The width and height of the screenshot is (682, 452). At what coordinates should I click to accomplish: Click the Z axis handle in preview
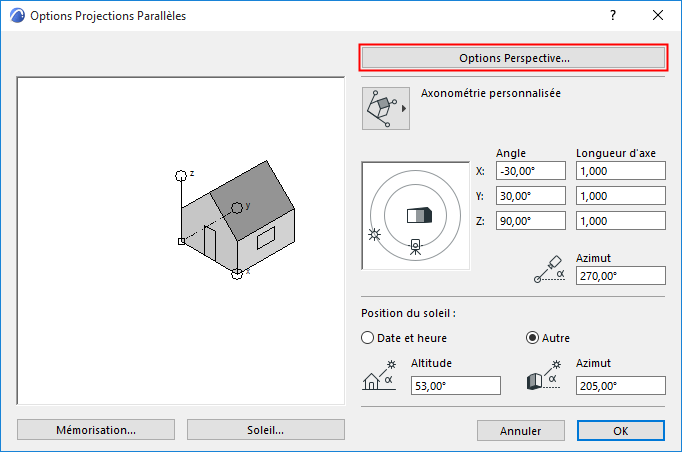coord(181,175)
